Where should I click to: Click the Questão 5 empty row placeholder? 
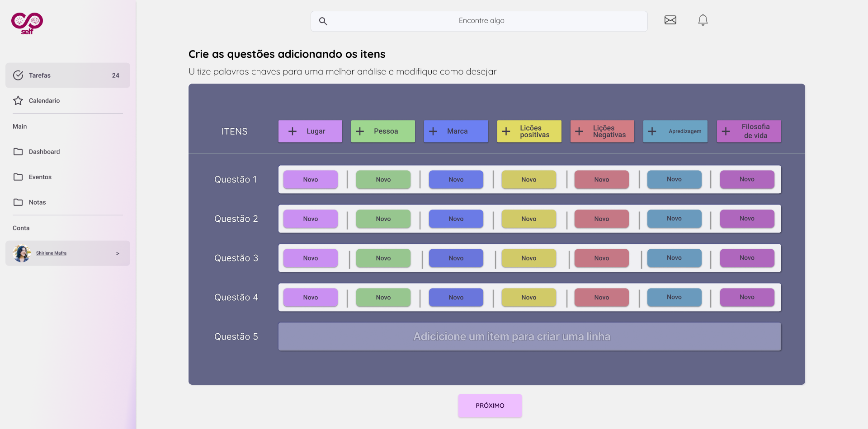[530, 336]
